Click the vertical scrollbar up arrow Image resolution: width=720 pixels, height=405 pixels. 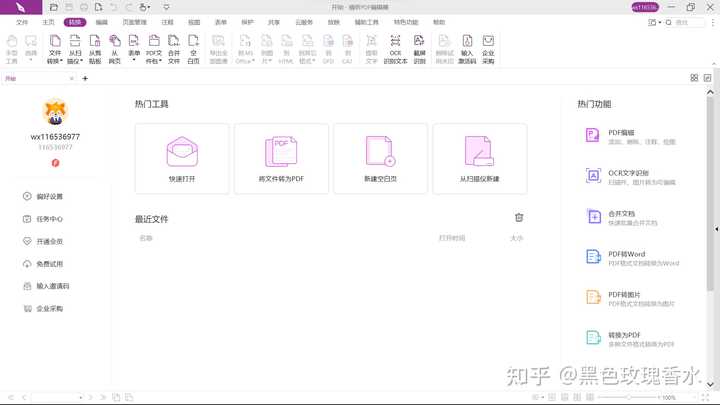click(710, 92)
